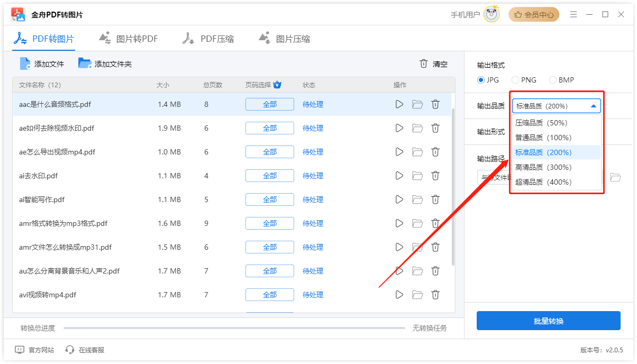Switch to the 图片转PDF tab
Viewport: 637px width, 364px height.
[129, 38]
